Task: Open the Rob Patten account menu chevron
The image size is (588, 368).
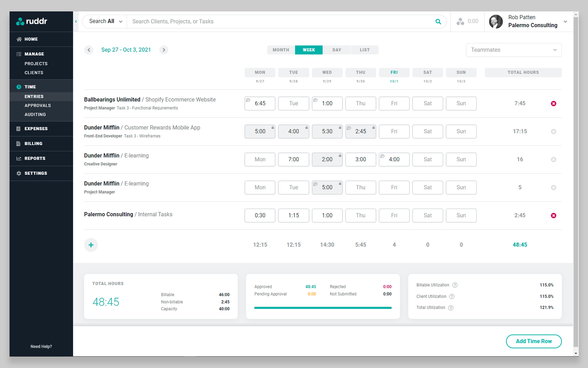Action: [x=565, y=21]
